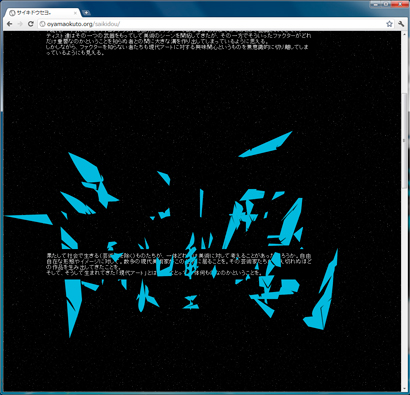View site info icon beside URL
Screen dimensions: 410x395
(x=42, y=24)
